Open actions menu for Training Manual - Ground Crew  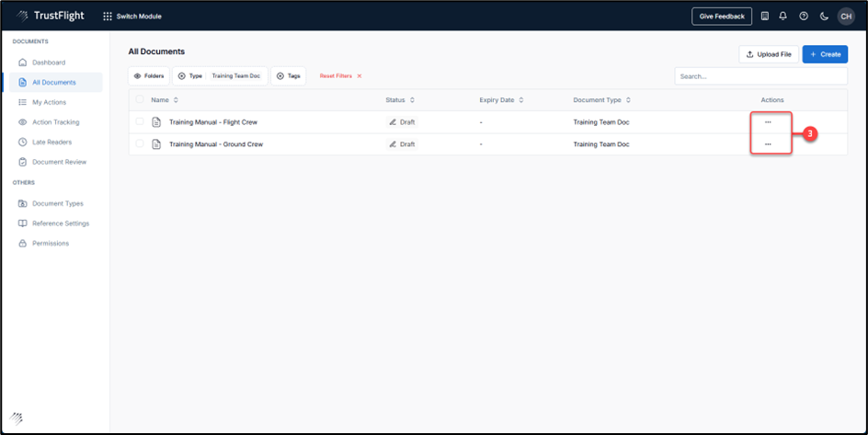768,144
